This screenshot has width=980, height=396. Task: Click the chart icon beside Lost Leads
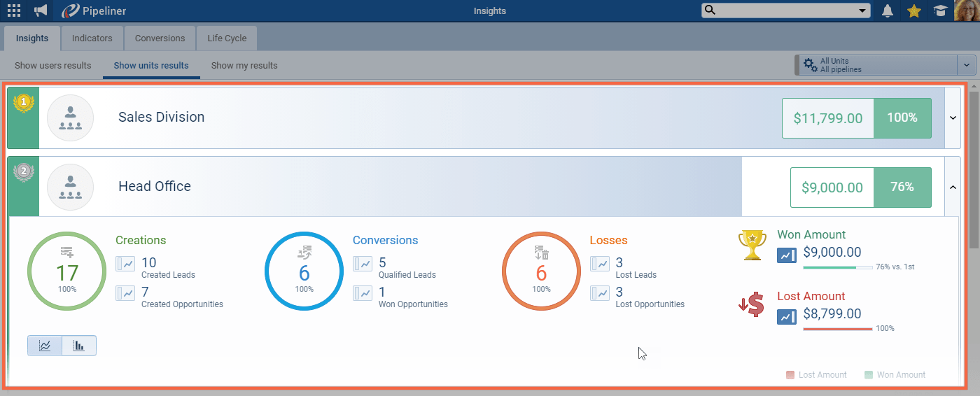point(600,264)
